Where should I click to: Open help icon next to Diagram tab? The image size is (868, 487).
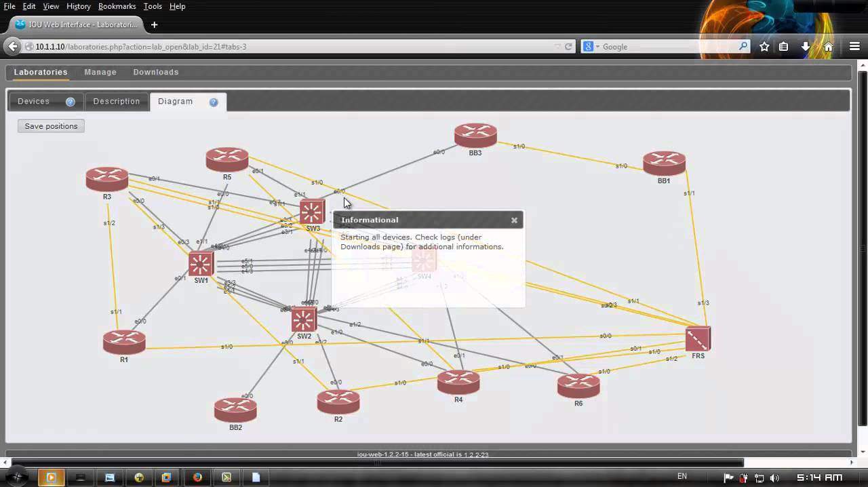tap(214, 102)
